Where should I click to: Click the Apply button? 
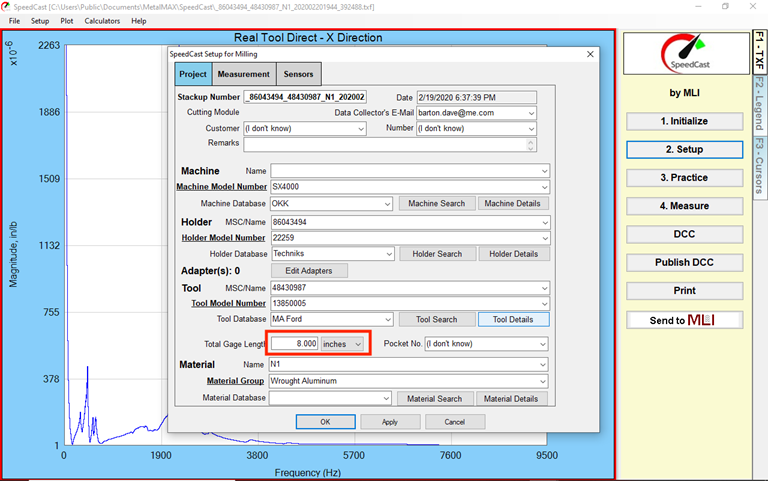pos(390,422)
